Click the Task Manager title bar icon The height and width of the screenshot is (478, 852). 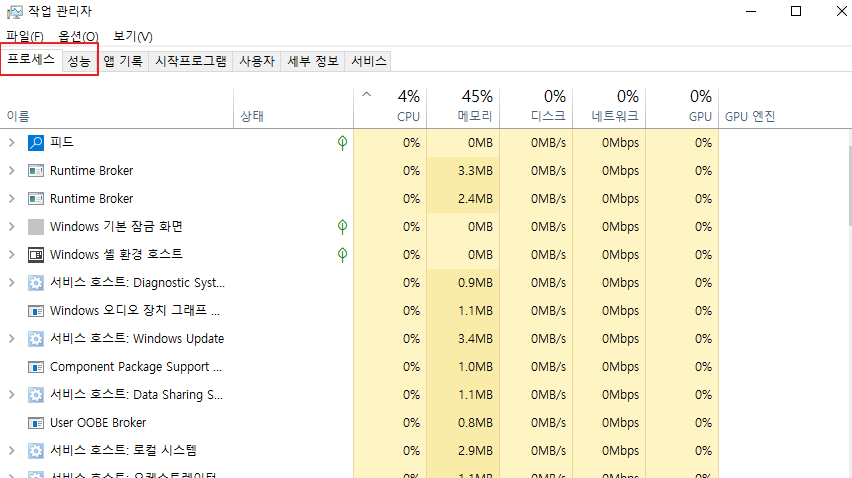(x=15, y=11)
